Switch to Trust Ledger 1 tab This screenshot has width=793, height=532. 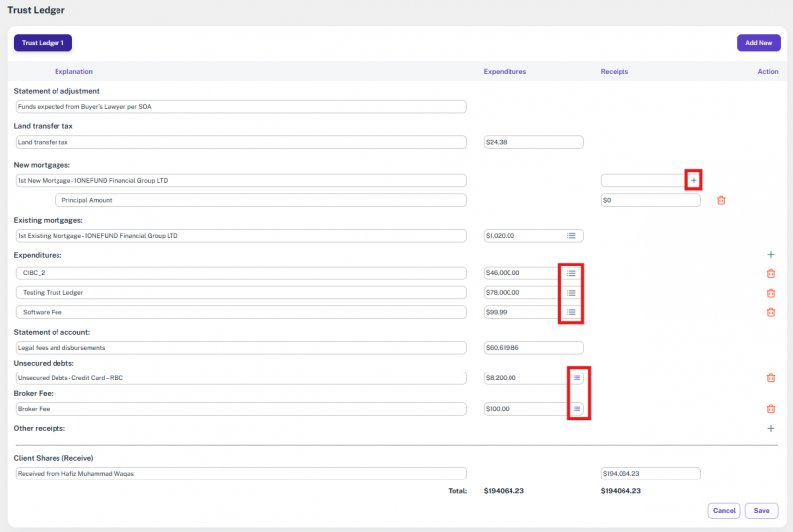[x=43, y=43]
